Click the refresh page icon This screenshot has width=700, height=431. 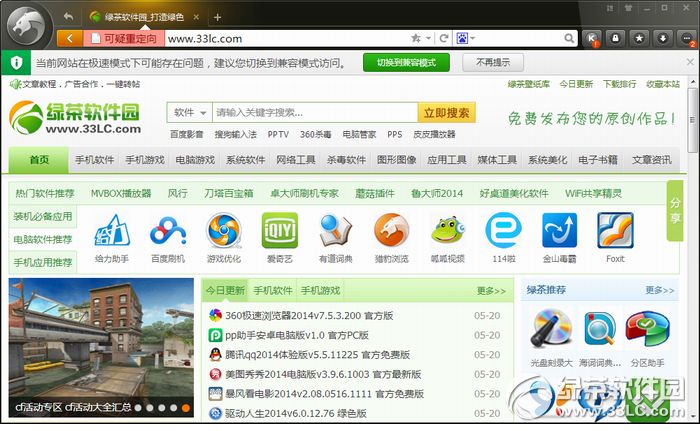click(x=444, y=38)
